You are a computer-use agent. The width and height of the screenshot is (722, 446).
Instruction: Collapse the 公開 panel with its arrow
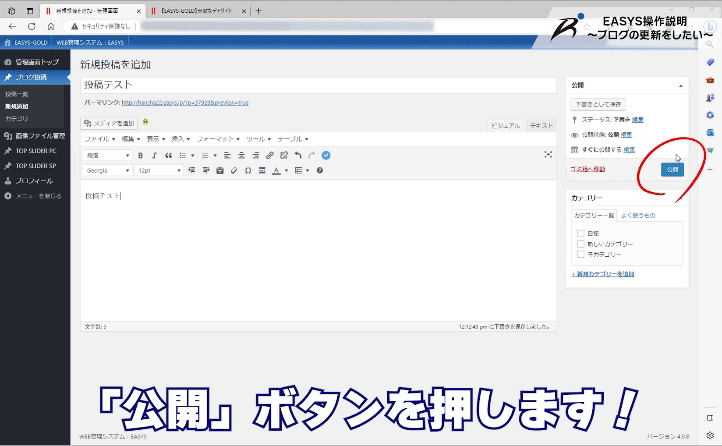coord(681,86)
